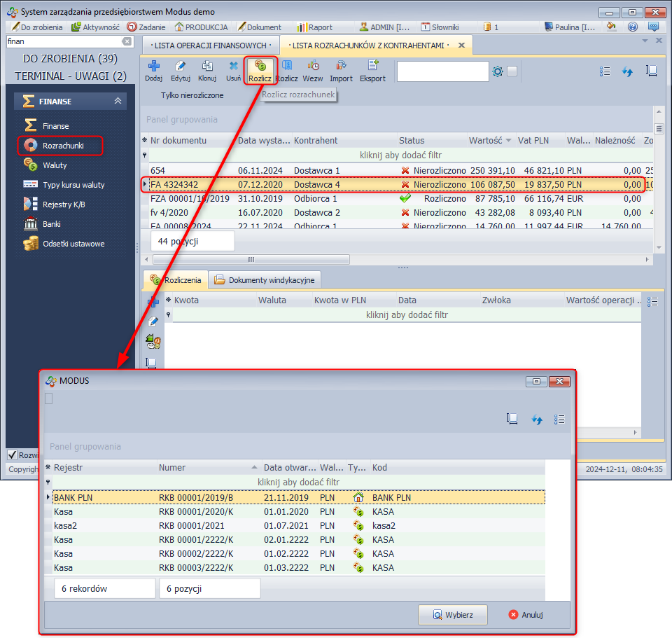This screenshot has width=672, height=638.
Task: Click the Dodaj (add) toolbar icon
Action: pos(153,67)
